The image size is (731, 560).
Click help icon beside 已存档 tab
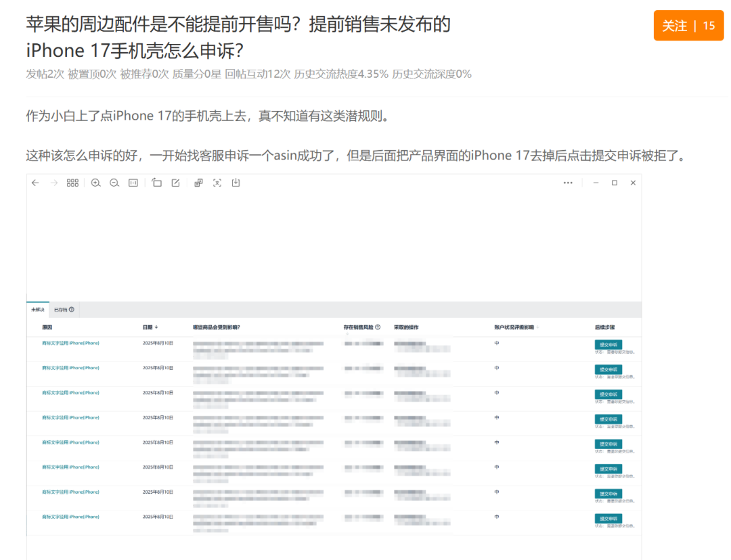pos(71,310)
